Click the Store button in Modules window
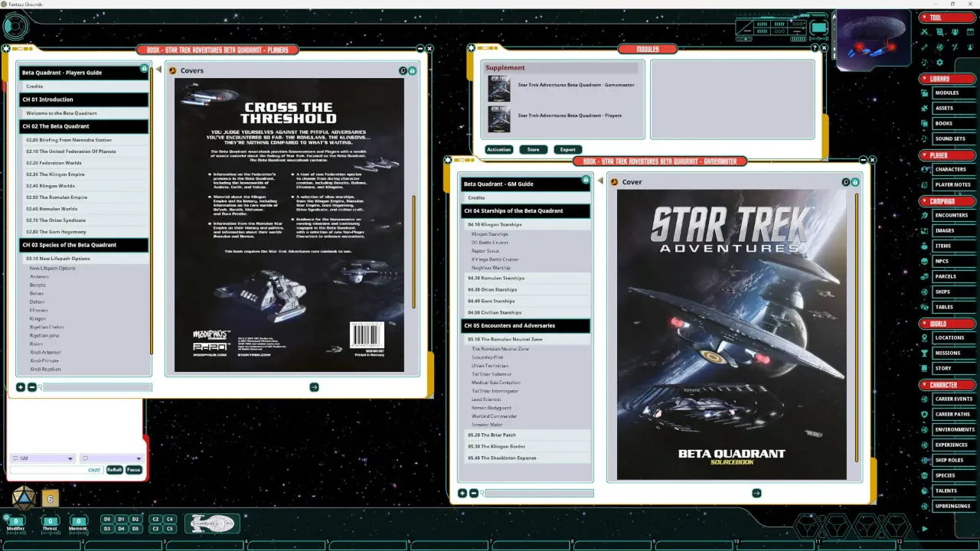This screenshot has width=980, height=551. (534, 149)
